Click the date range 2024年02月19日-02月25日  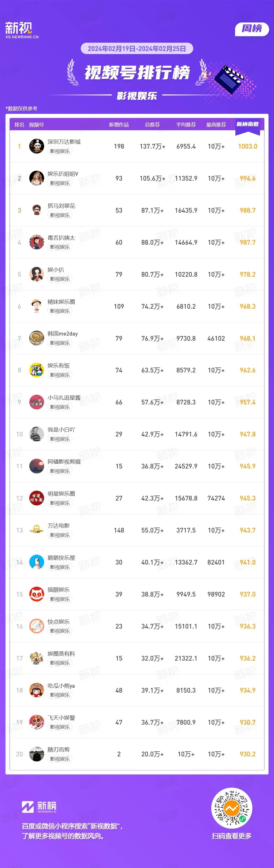(137, 48)
